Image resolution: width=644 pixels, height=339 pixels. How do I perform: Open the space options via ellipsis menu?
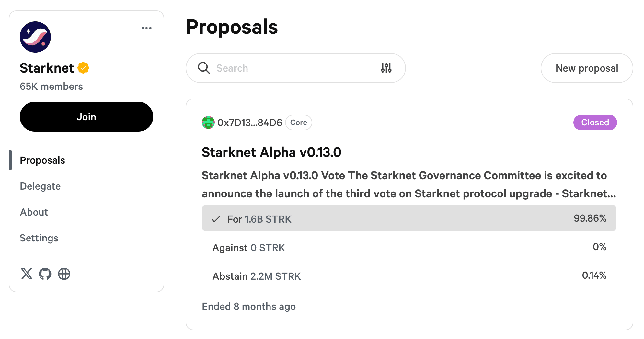(147, 28)
